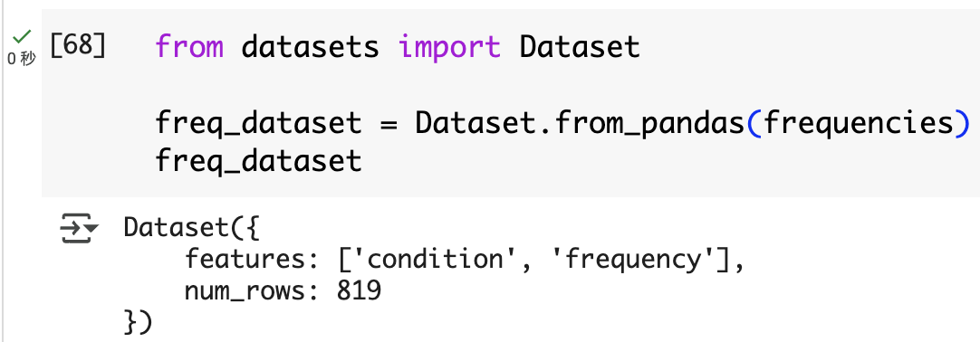
Task: Click the freq_dataset variable in assignment line
Action: (259, 124)
